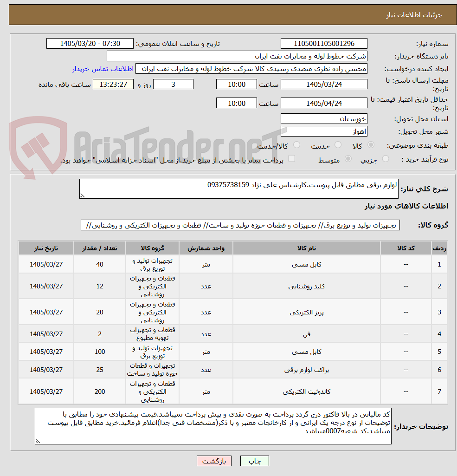Click the resize handle of buyer notes box
Image resolution: width=457 pixels, height=476 pixels.
(38, 441)
